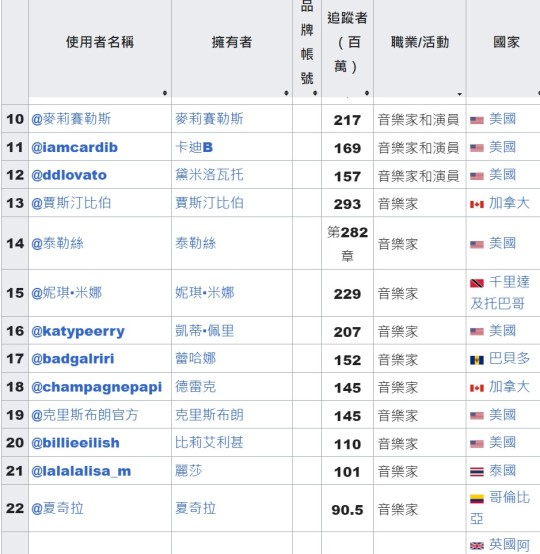Open the @賈斯汀比伯 username link
Image resolution: width=540 pixels, height=554 pixels.
click(71, 203)
